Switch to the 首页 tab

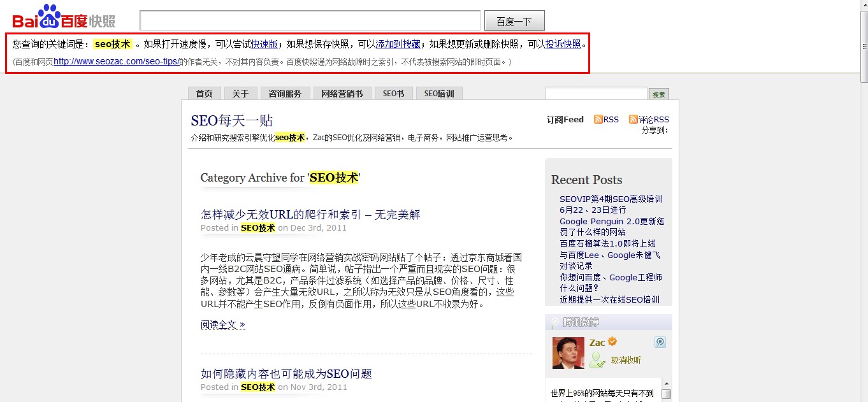coord(204,92)
